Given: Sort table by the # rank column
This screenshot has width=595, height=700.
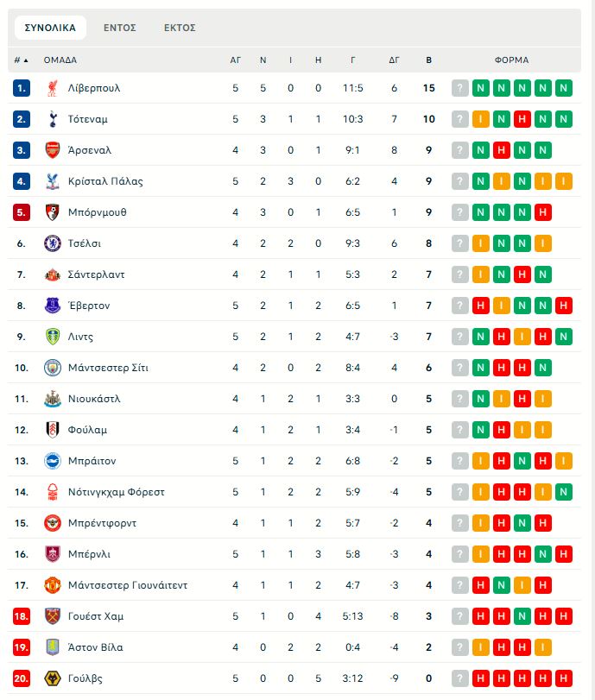Looking at the screenshot, I should [x=21, y=60].
